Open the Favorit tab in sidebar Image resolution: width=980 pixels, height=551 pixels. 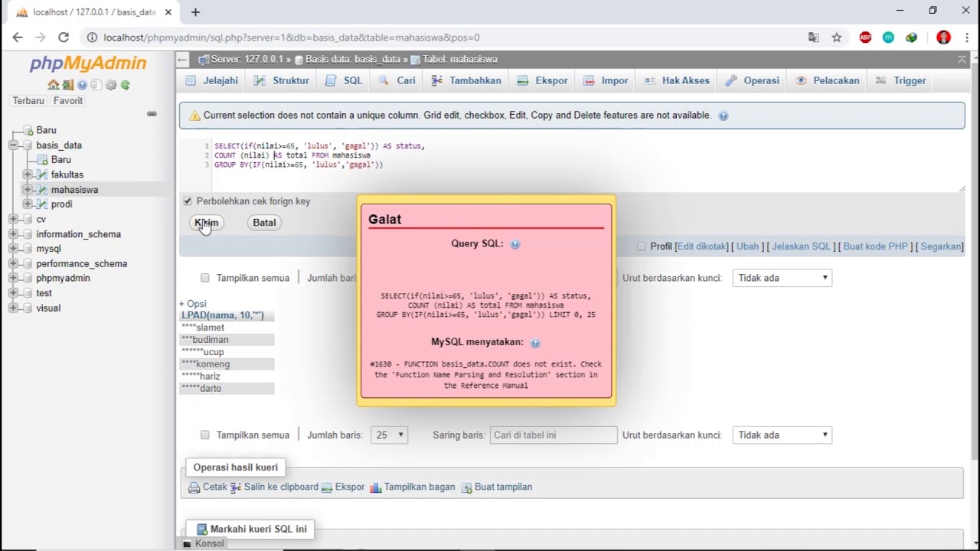[x=68, y=101]
